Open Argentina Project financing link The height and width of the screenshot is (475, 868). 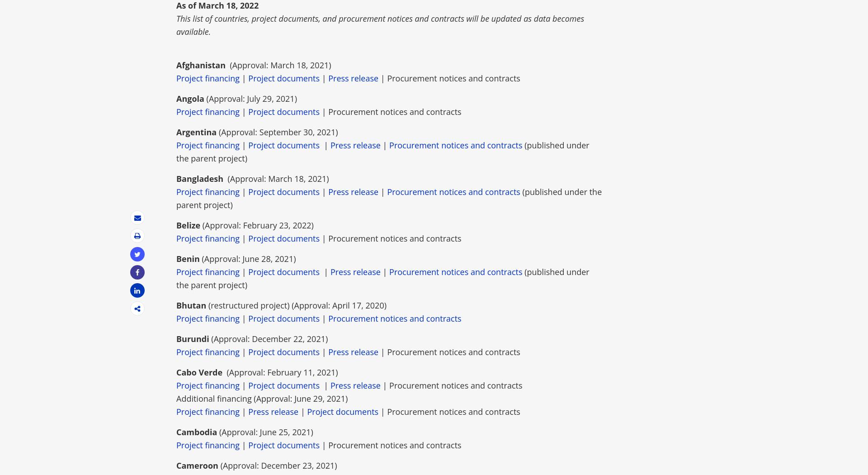(x=208, y=145)
